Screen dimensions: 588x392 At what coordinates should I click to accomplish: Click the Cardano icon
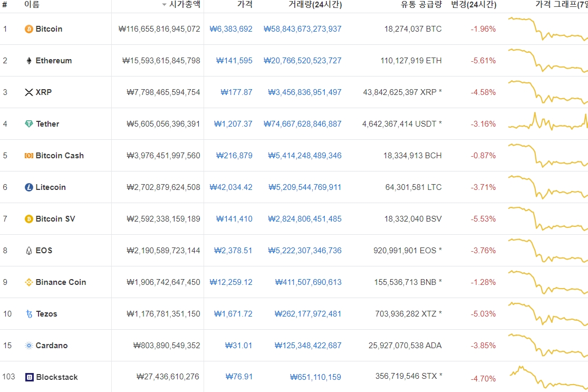point(29,346)
